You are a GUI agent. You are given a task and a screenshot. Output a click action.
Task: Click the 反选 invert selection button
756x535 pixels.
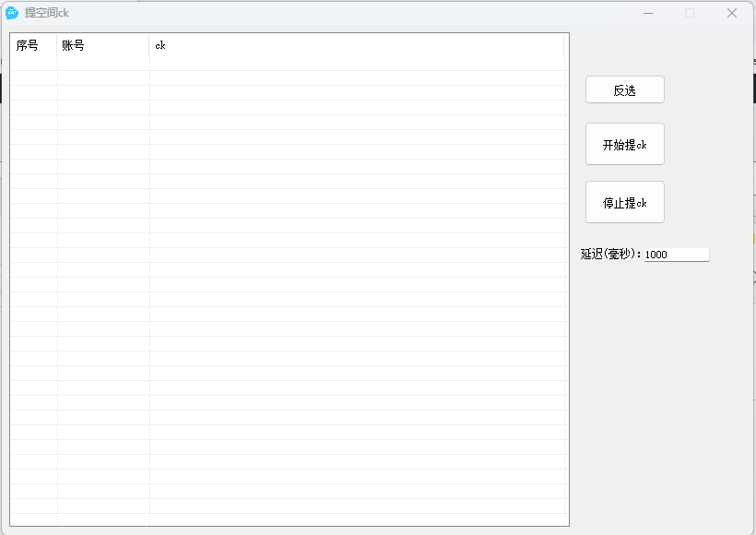(624, 90)
